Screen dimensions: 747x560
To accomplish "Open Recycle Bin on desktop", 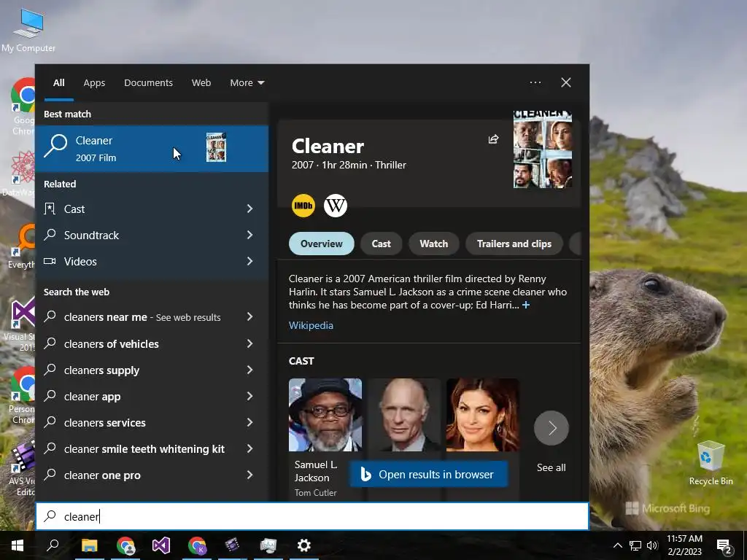I will tap(711, 463).
